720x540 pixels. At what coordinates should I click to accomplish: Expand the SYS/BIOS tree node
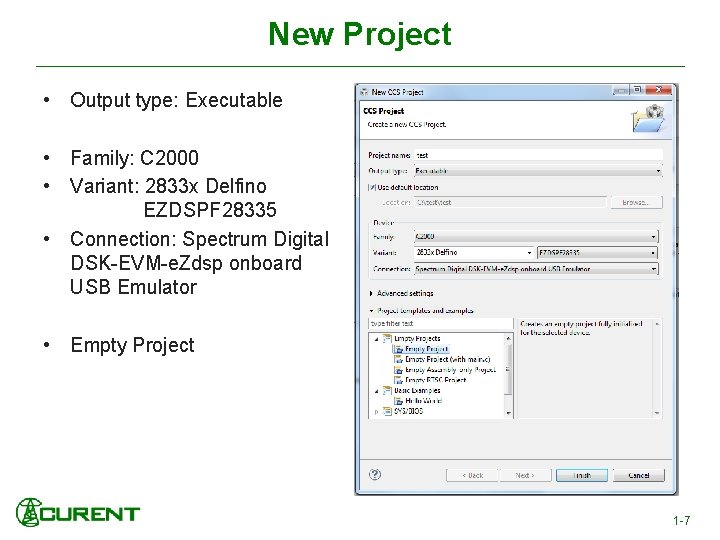[x=377, y=411]
